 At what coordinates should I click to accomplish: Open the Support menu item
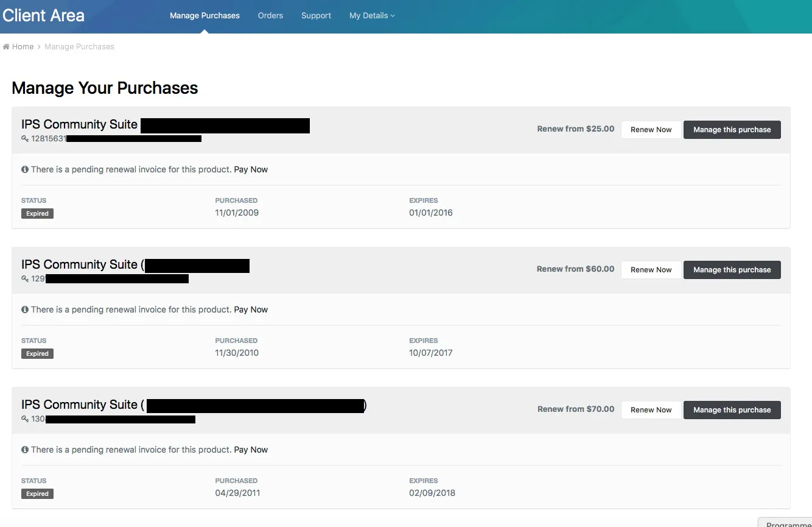click(x=316, y=16)
